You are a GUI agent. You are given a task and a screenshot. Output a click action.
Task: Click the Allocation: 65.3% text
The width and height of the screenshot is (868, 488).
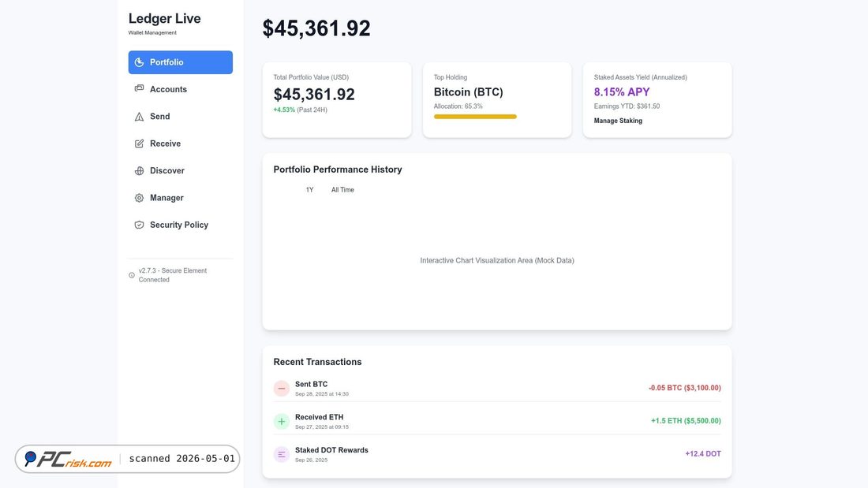458,106
